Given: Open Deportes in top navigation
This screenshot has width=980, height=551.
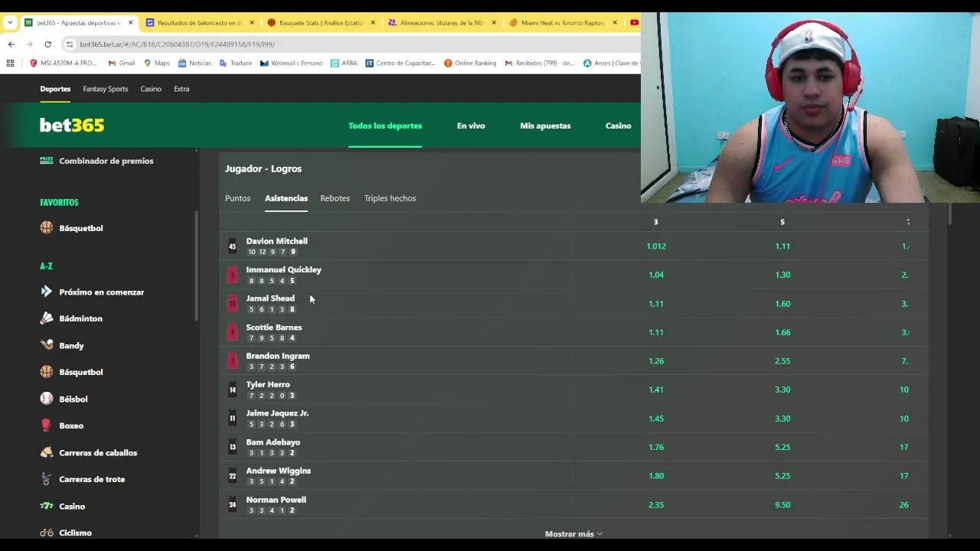Looking at the screenshot, I should [55, 89].
